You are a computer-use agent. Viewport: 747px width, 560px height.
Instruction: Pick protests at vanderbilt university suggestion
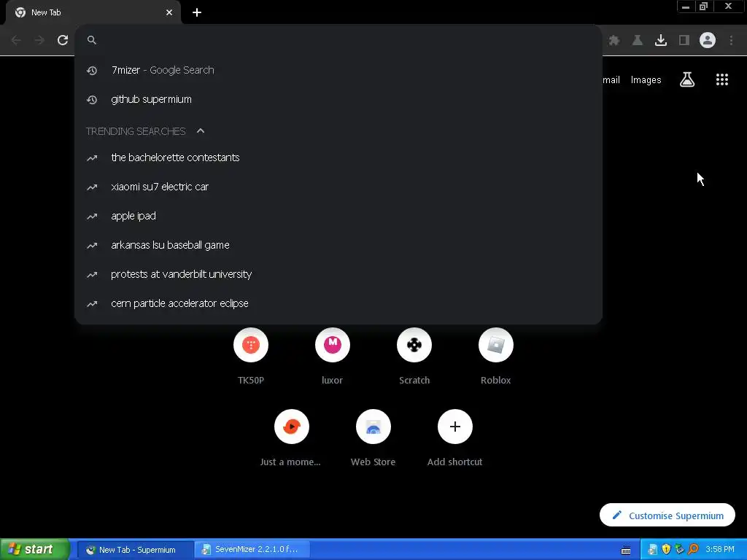click(x=338, y=274)
